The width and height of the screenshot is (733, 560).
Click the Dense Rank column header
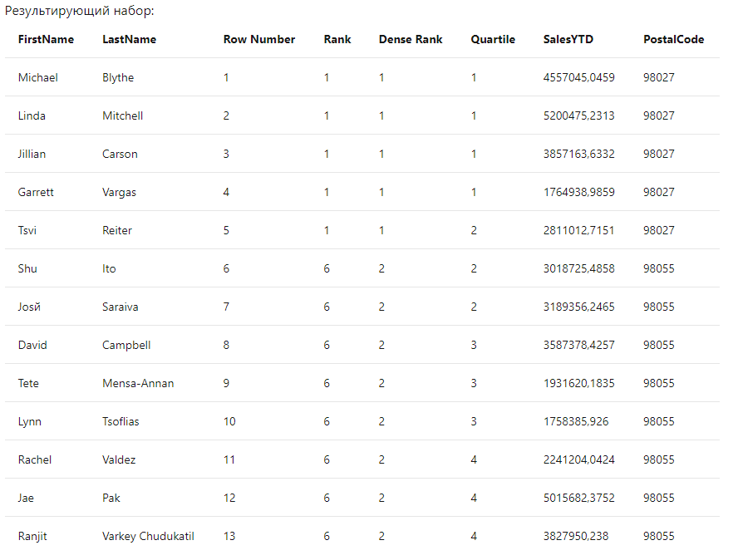tap(411, 39)
